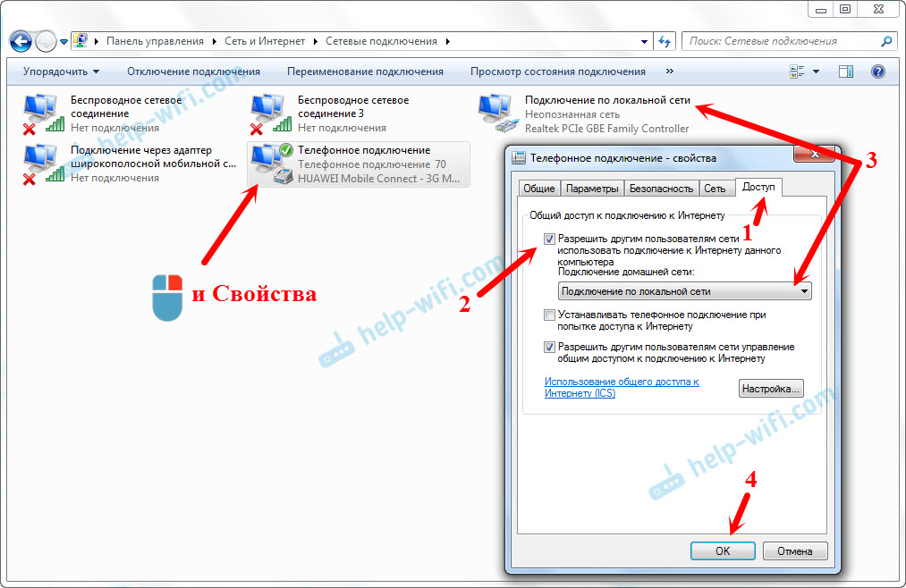The image size is (906, 588).
Task: Enable "Устанавливать телефонное подключение" checkbox
Action: pyautogui.click(x=549, y=315)
